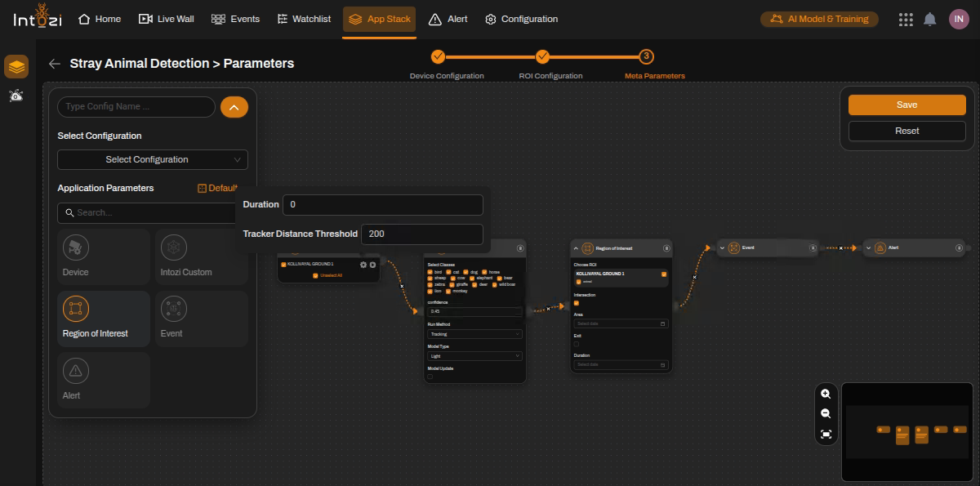
Task: Toggle the horse class checkbox
Action: 484,272
